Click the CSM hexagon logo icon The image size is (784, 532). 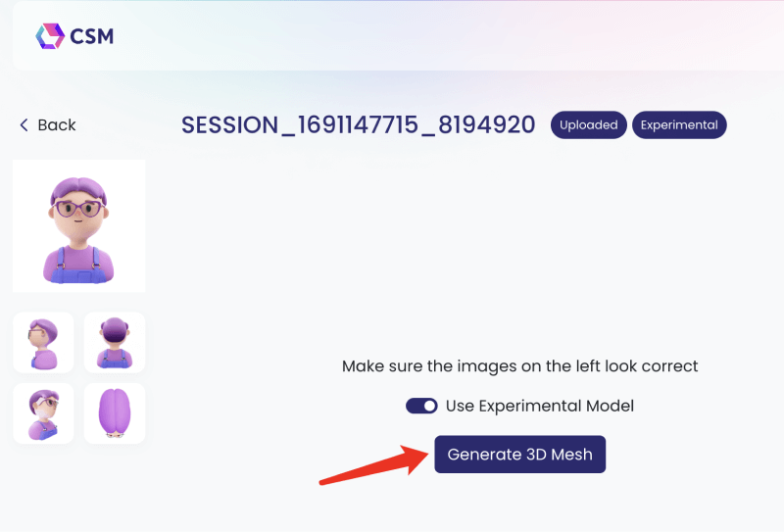(49, 36)
